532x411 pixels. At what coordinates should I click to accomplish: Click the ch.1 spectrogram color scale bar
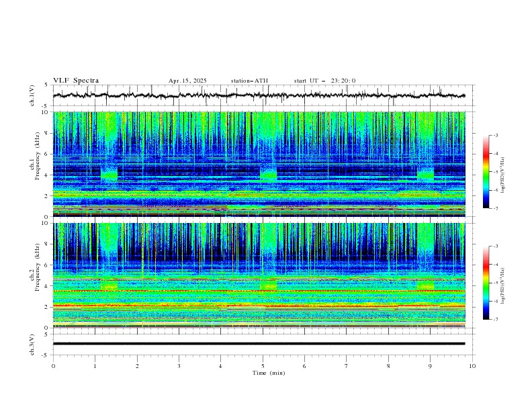pos(486,172)
